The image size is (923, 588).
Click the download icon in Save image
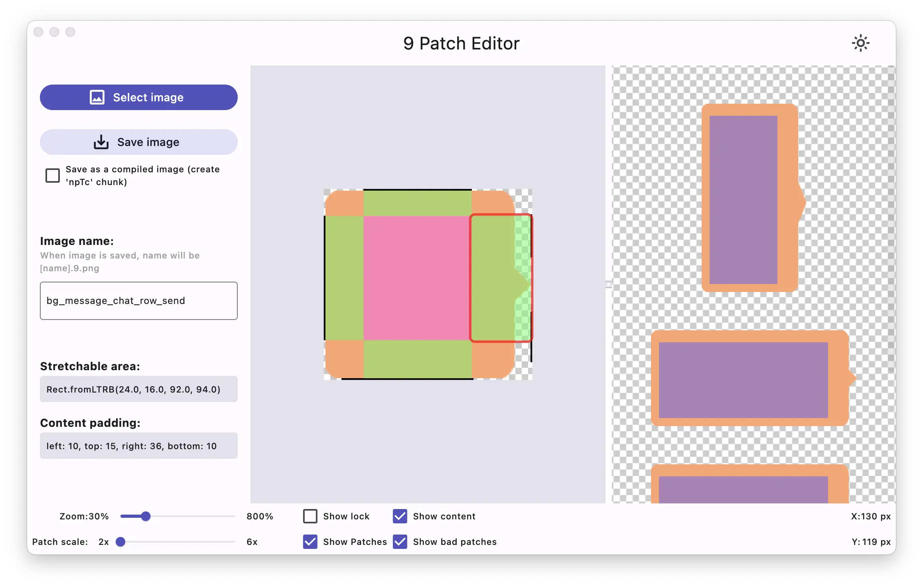coord(101,142)
